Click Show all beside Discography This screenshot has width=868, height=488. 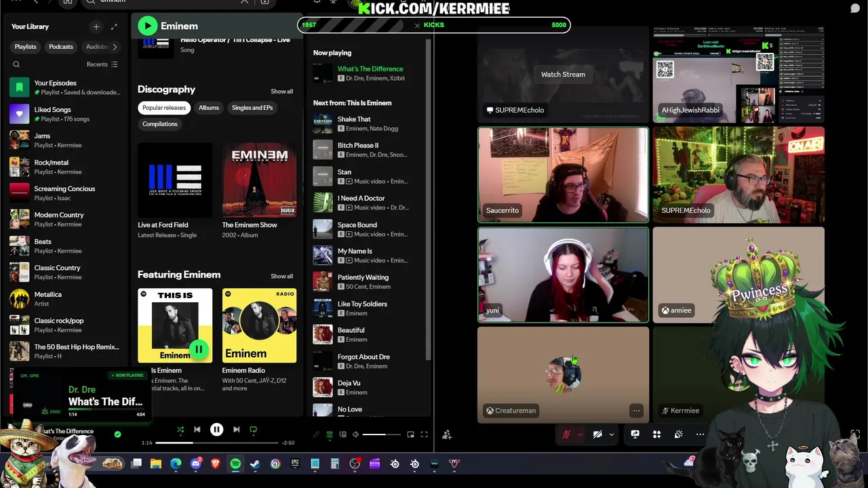pyautogui.click(x=282, y=91)
